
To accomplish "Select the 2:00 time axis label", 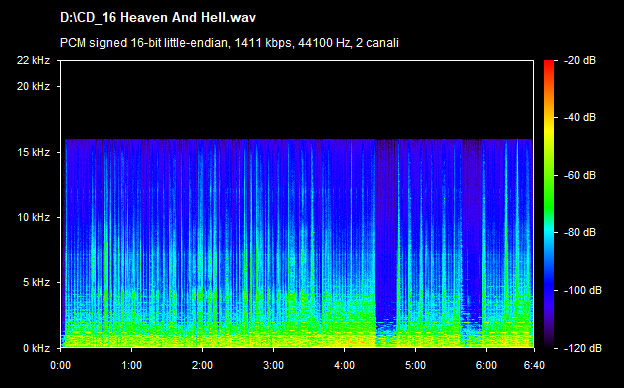I will (x=202, y=365).
